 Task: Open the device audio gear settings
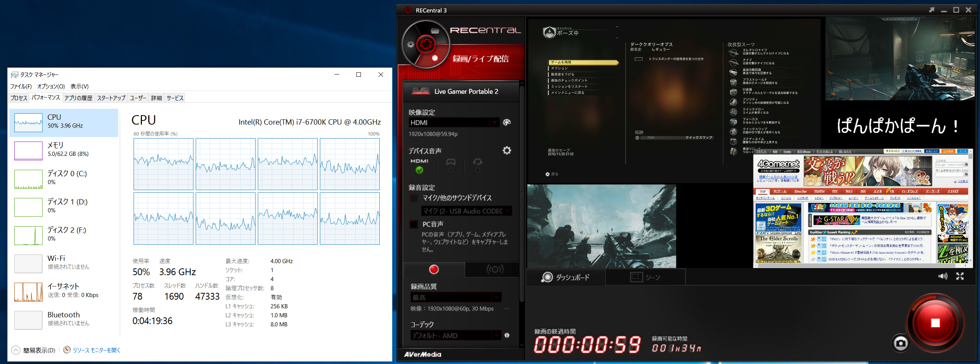507,151
